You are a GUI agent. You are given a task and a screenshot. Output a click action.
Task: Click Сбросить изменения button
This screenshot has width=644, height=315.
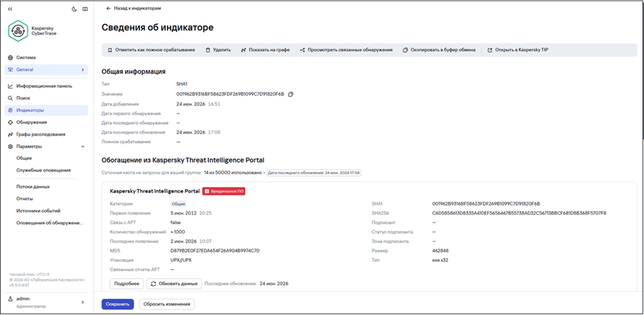[x=166, y=304]
